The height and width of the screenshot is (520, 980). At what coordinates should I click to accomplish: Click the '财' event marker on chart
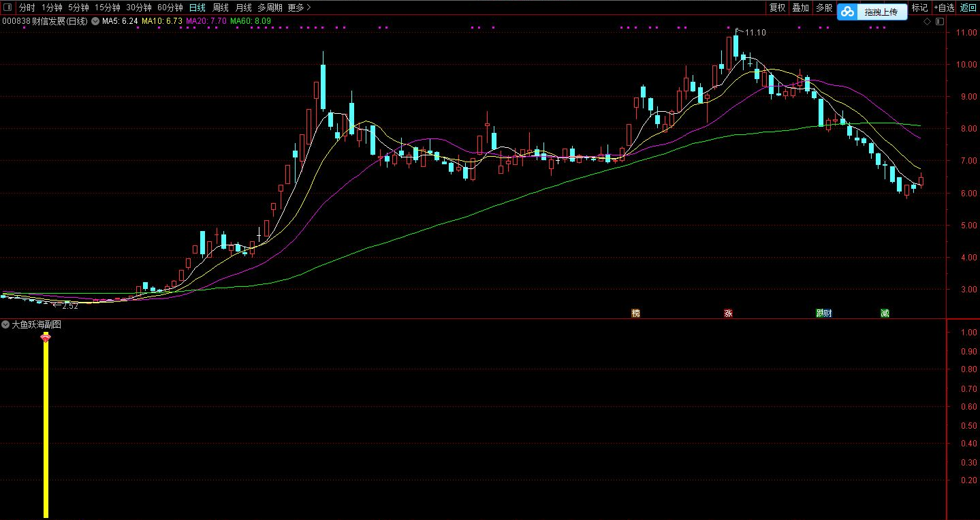[x=827, y=313]
